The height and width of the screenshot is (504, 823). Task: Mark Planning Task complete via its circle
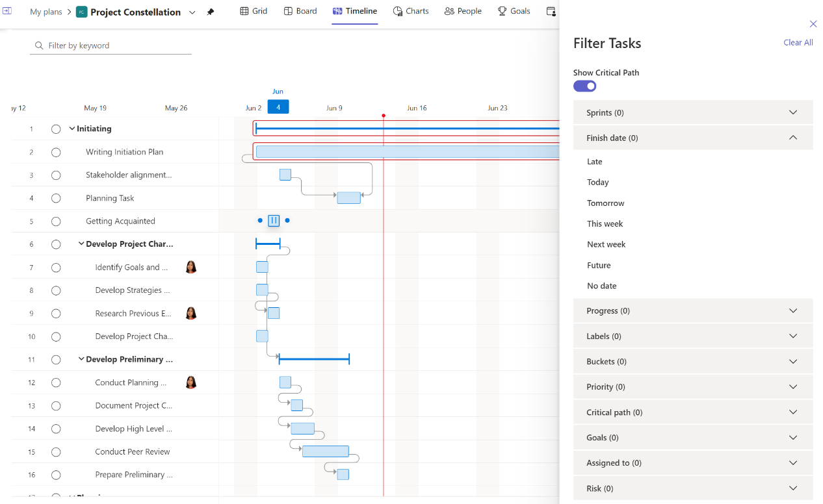[56, 197]
